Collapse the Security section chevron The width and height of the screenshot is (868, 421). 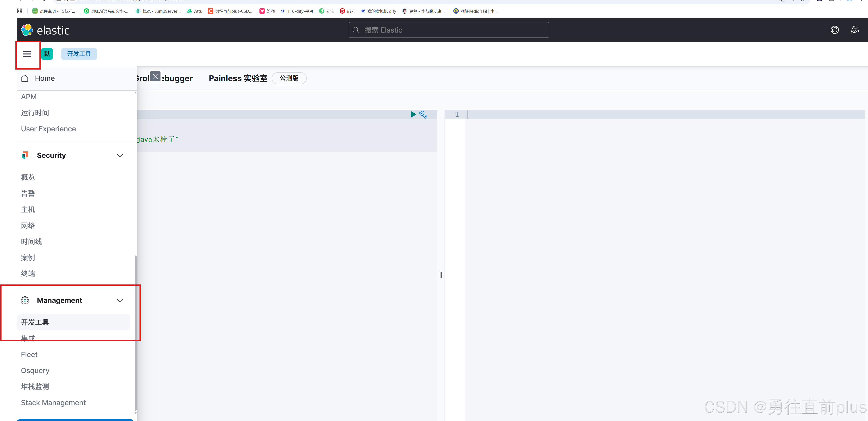120,155
